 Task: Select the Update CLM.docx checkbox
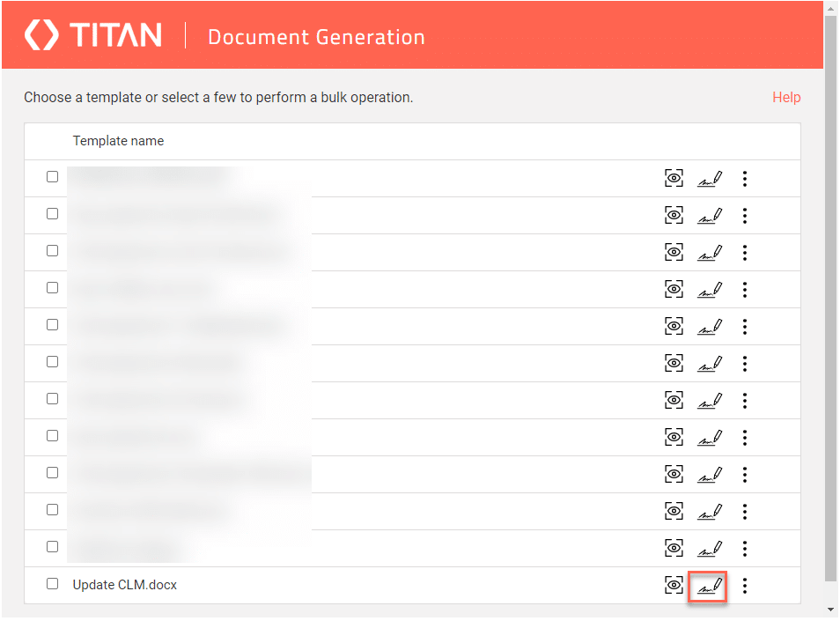(x=53, y=583)
